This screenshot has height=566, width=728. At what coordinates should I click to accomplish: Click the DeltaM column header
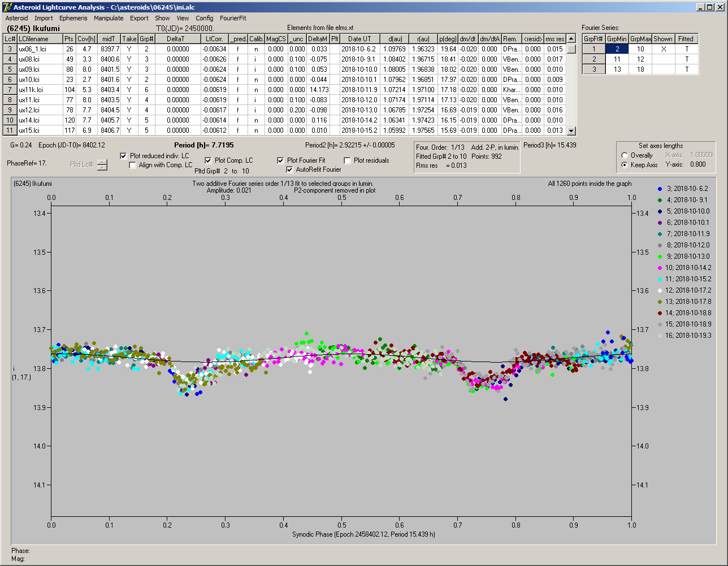pos(318,39)
